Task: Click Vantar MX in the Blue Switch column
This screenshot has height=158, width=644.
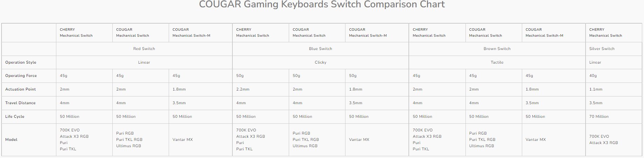Action: [359, 140]
